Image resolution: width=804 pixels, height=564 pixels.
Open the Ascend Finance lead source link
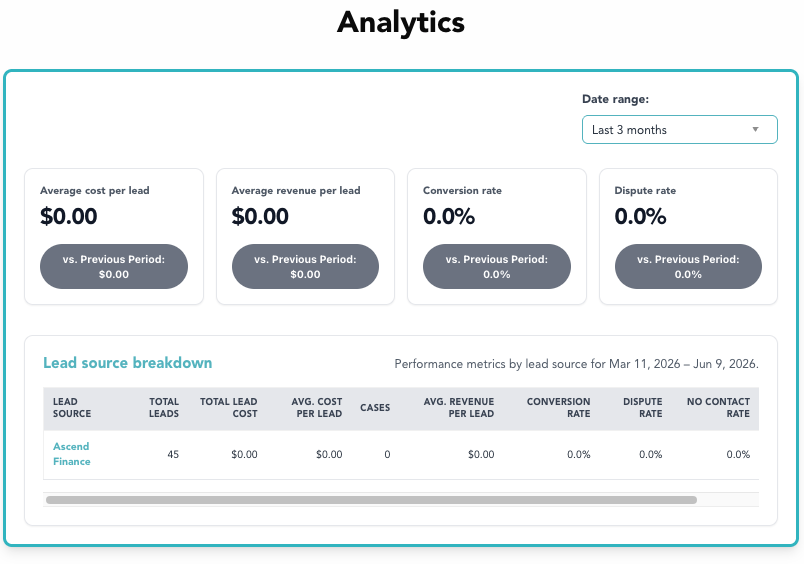pyautogui.click(x=72, y=454)
